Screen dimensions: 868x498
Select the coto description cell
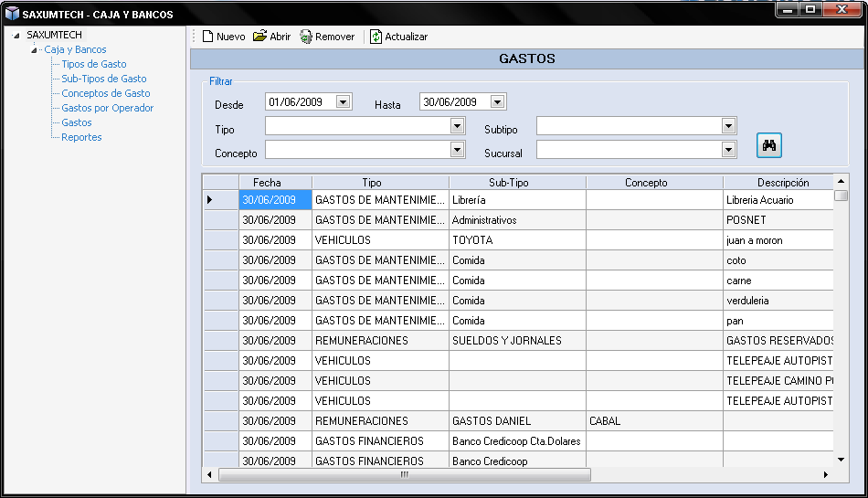tap(778, 260)
